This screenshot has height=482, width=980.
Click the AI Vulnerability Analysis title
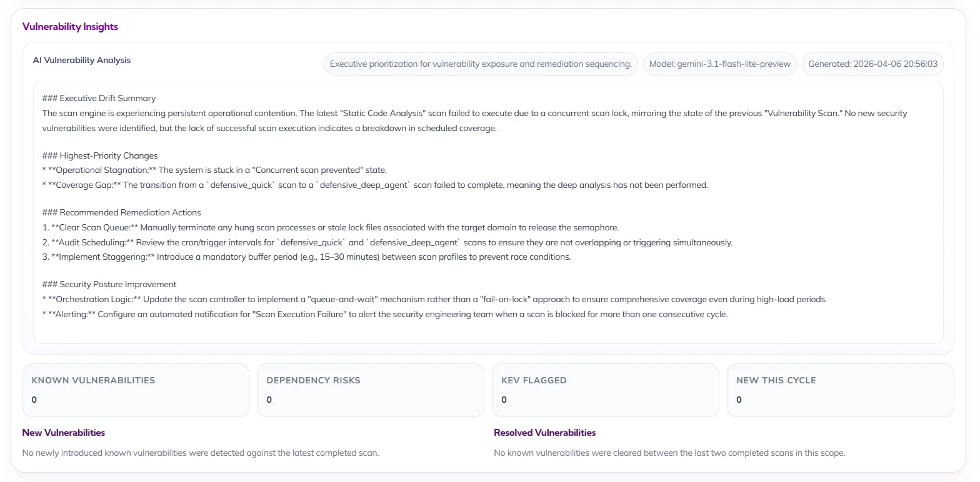point(82,61)
